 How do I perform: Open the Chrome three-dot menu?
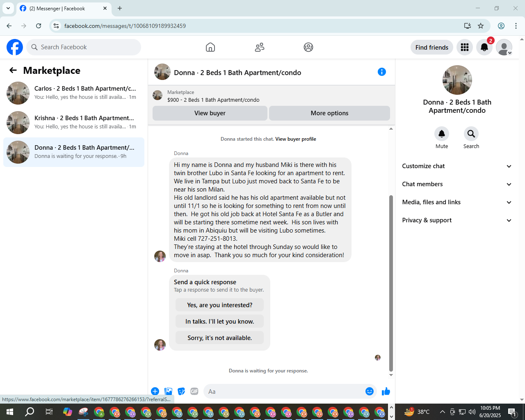tap(516, 26)
